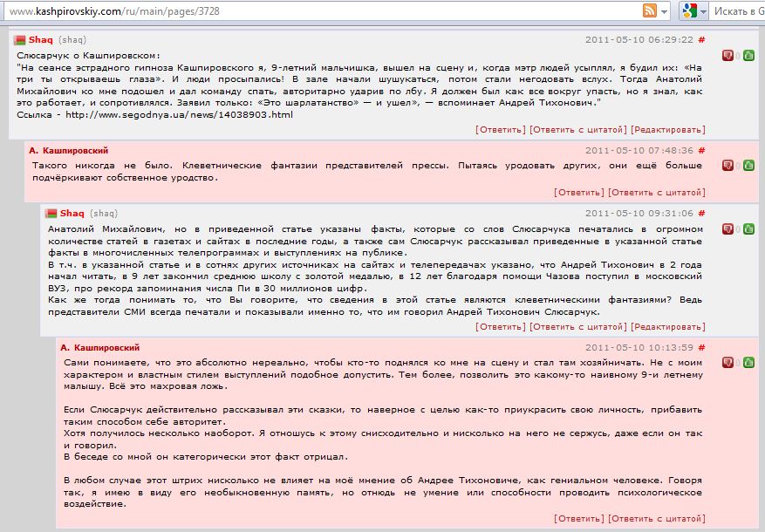Open the segodnya.ua news link
This screenshot has width=765, height=532.
[173, 114]
